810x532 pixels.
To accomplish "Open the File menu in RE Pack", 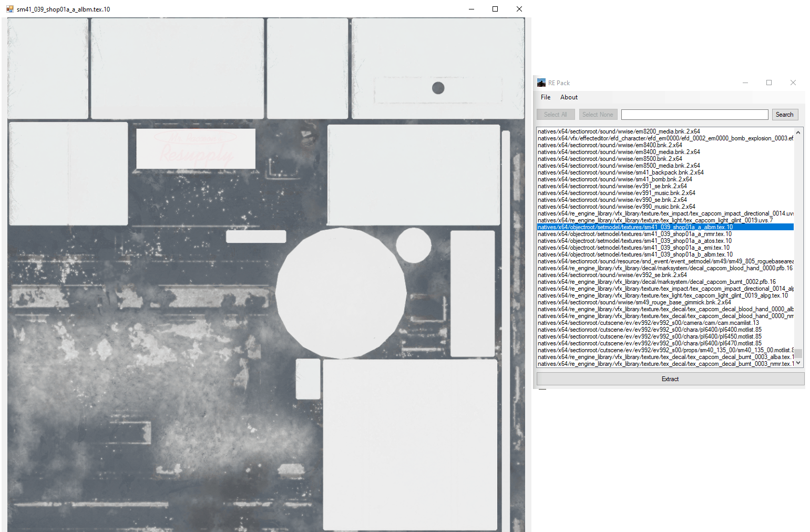I will click(x=546, y=97).
